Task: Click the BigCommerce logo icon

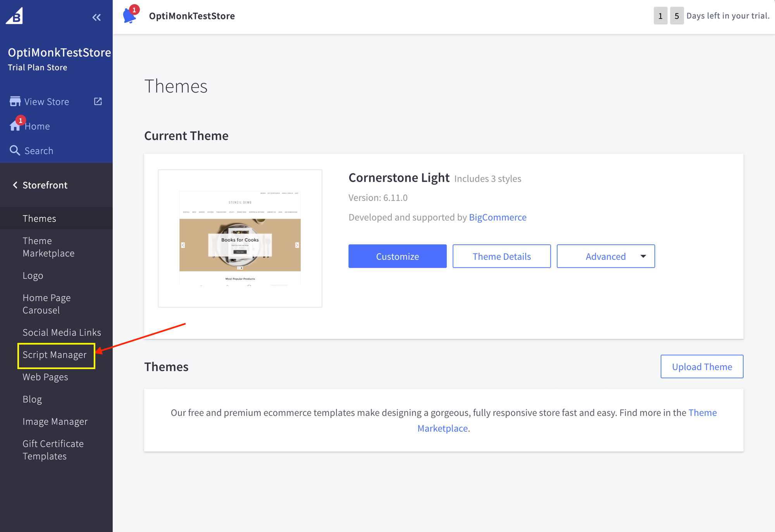Action: [x=14, y=16]
